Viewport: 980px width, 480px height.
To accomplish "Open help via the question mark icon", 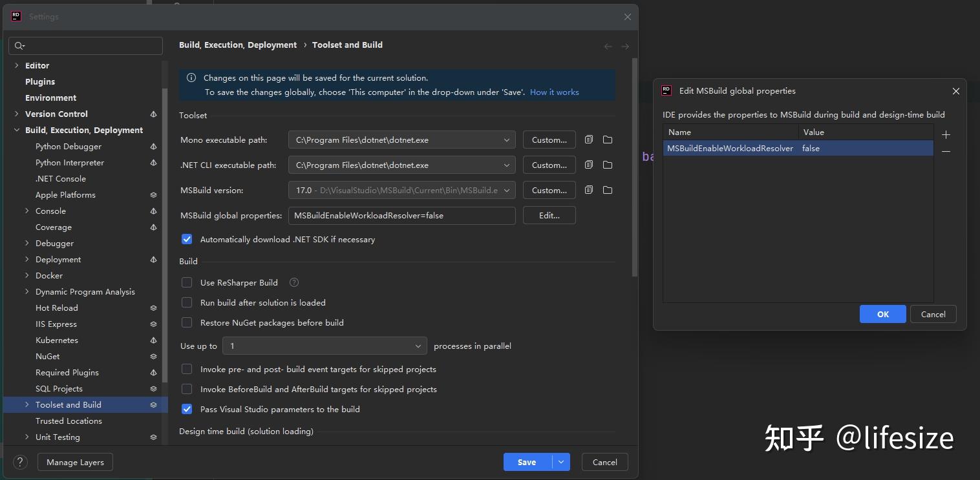I will [x=19, y=462].
